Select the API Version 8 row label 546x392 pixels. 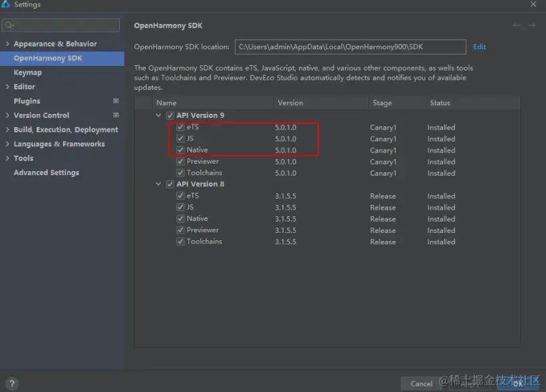[x=200, y=184]
